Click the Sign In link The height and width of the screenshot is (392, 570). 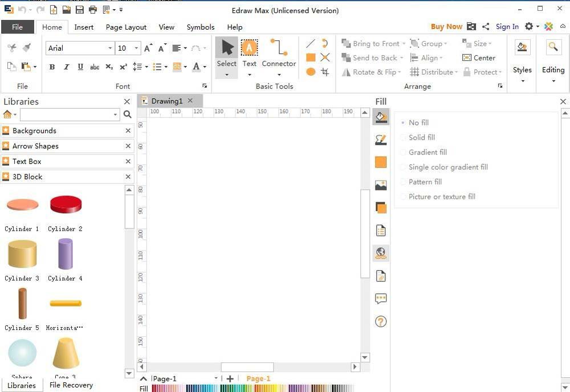coord(507,26)
